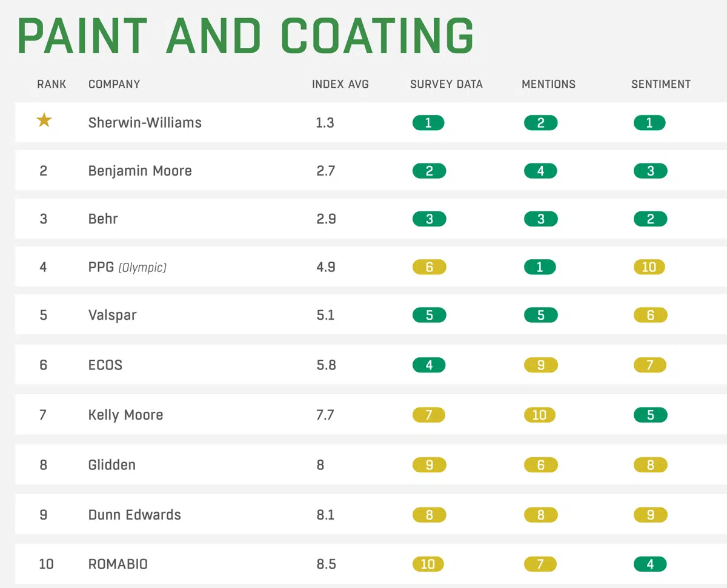Click Behr mentions badge

pyautogui.click(x=540, y=219)
